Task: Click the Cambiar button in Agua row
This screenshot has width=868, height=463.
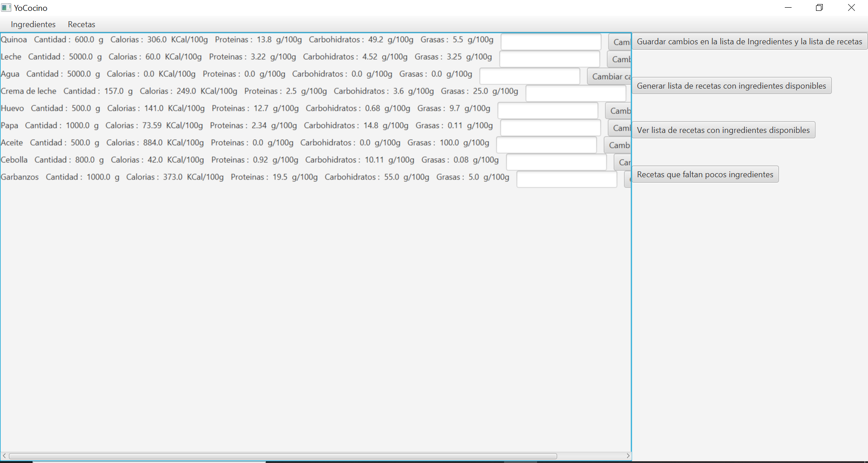Action: coord(609,76)
